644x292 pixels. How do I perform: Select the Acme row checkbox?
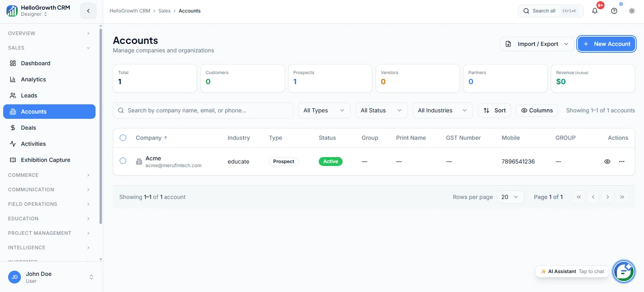click(123, 161)
